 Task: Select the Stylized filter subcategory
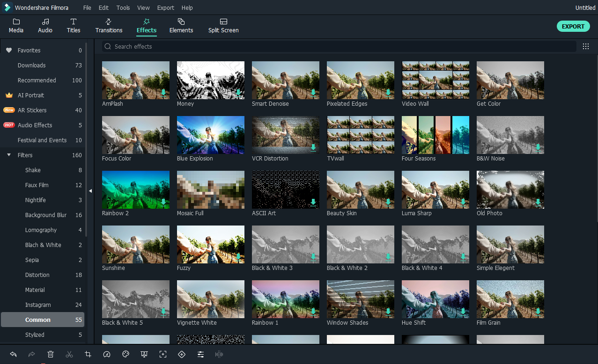pyautogui.click(x=43, y=335)
